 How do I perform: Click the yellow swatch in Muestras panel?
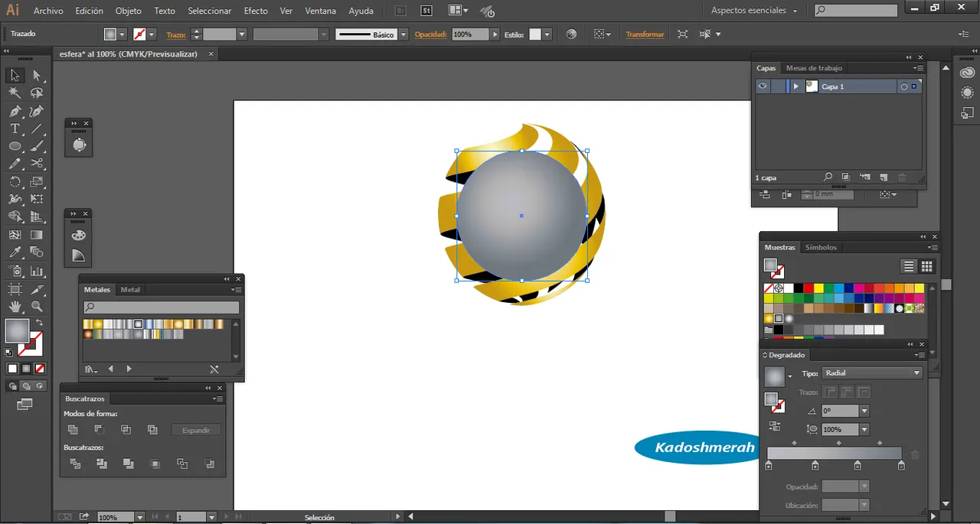click(818, 288)
